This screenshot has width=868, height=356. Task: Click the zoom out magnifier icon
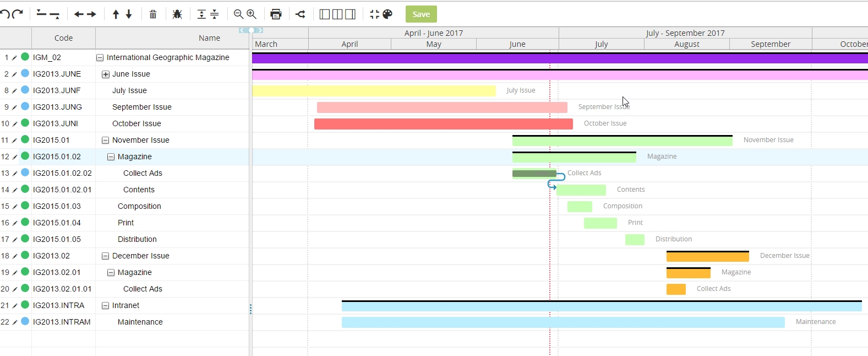(238, 14)
